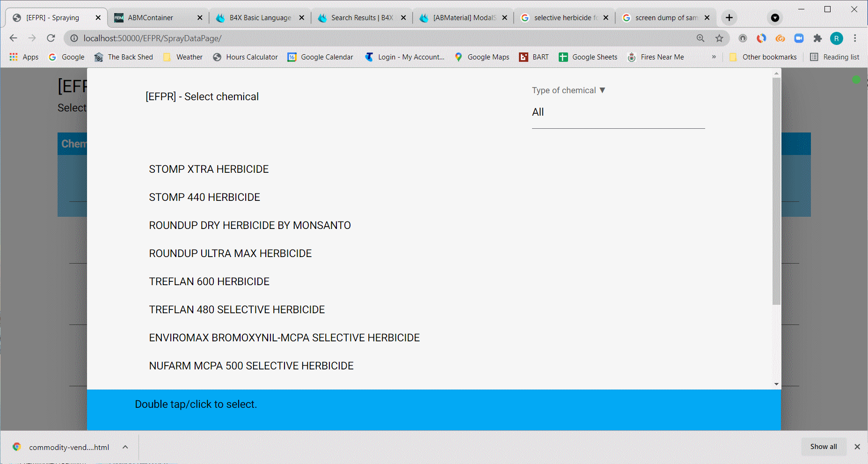
Task: Select STOMP XTRA HERBICIDE
Action: (209, 169)
